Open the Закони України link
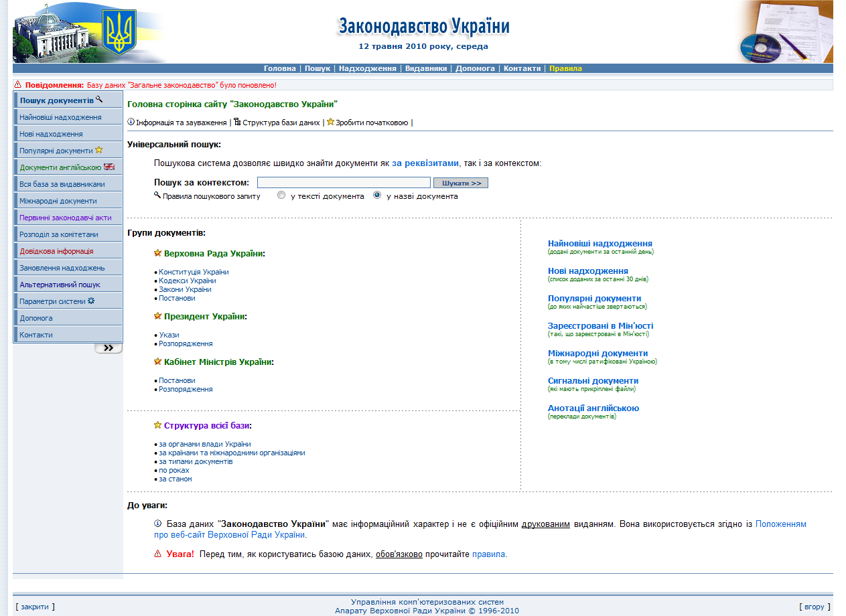846x616 pixels. tap(185, 289)
